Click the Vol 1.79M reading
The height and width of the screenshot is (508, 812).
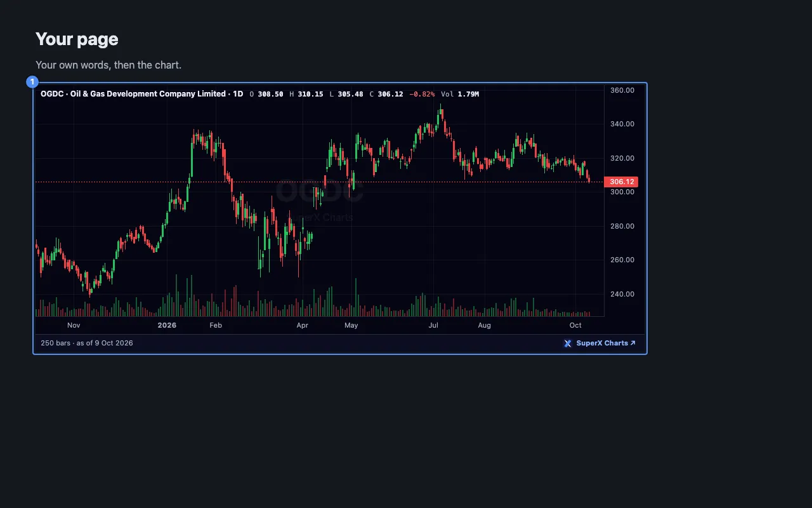[x=460, y=94]
